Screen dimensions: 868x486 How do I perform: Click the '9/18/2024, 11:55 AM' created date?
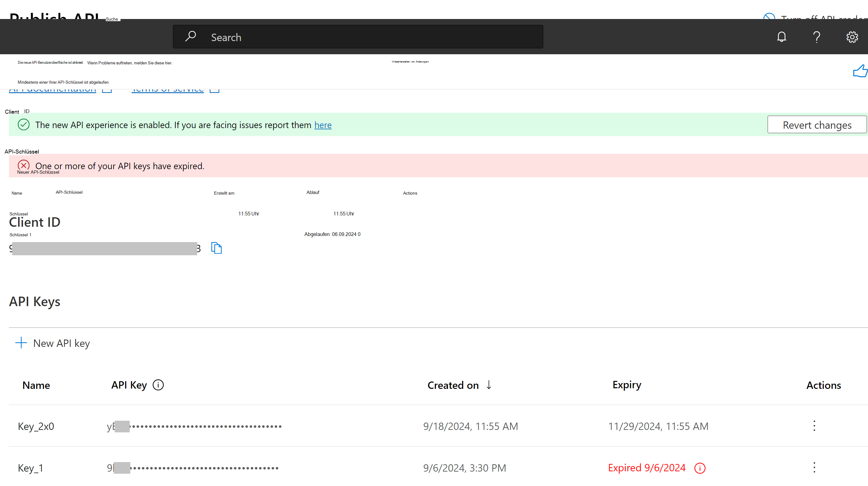point(470,426)
